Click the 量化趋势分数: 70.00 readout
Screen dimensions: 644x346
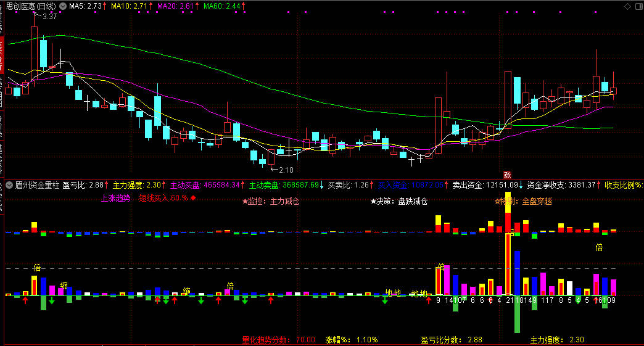[278, 340]
